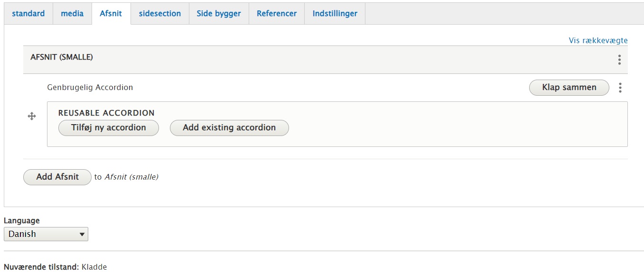
Task: Click the Vis rækkevægte link
Action: (x=598, y=41)
